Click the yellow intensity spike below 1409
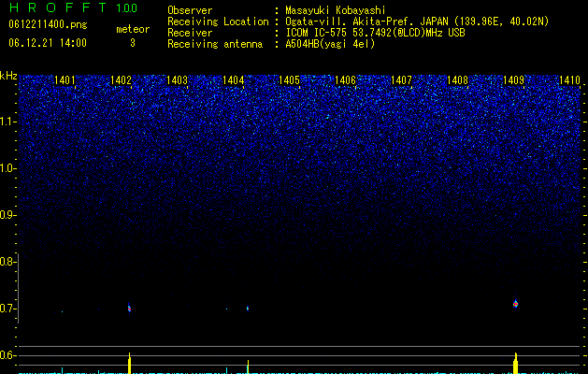 click(x=516, y=363)
